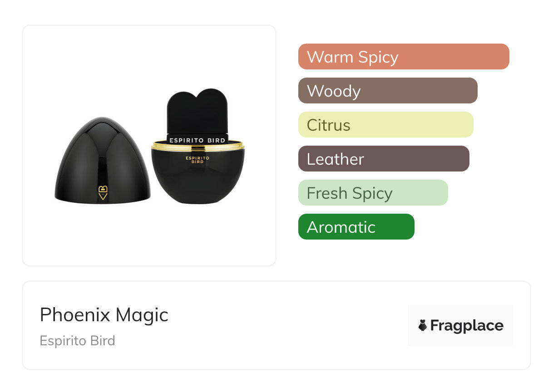Click the Warm Spicy text label
The height and width of the screenshot is (392, 553).
coord(352,57)
